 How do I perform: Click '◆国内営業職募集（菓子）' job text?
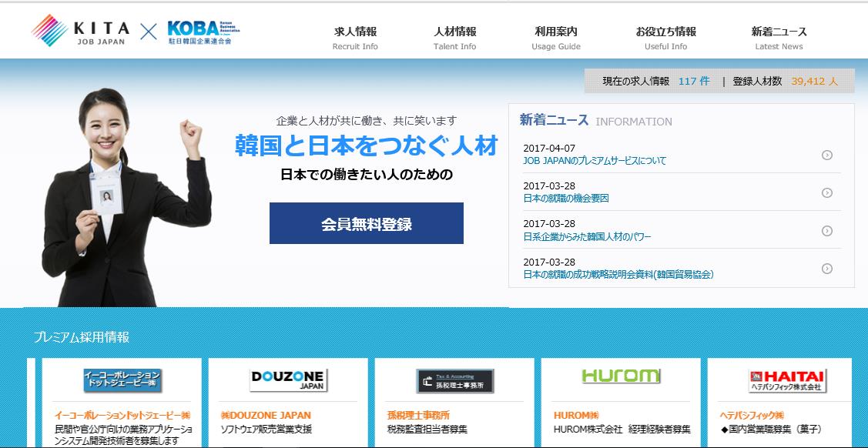pyautogui.click(x=772, y=429)
